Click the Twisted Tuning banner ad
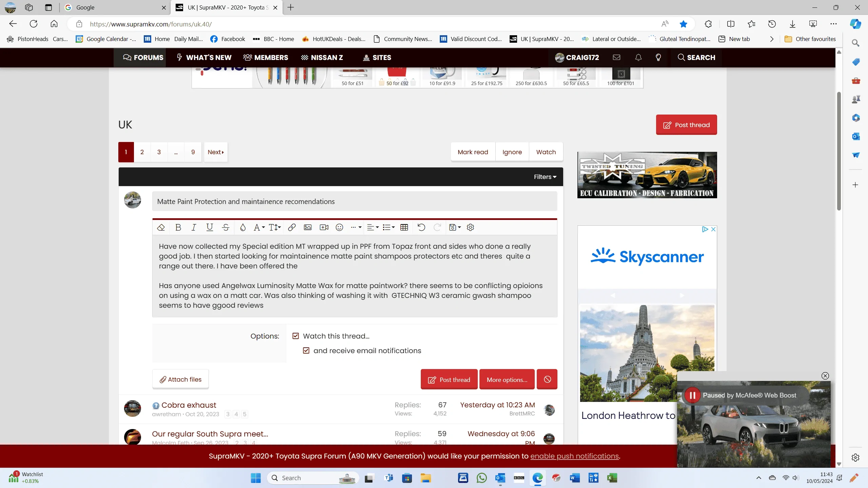Viewport: 868px width, 488px height. pyautogui.click(x=647, y=175)
